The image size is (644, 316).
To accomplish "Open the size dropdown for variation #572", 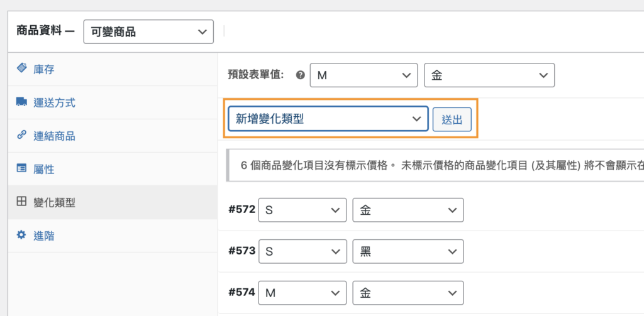I will click(303, 210).
